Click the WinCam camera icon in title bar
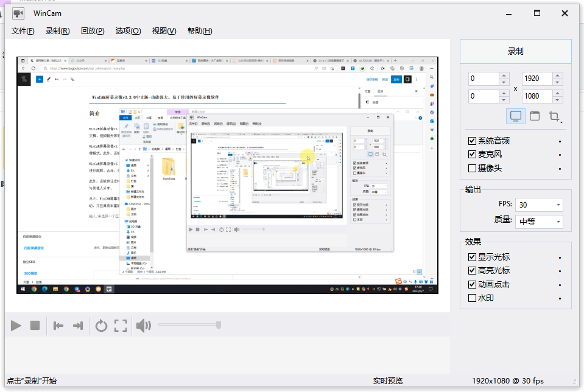 point(18,14)
